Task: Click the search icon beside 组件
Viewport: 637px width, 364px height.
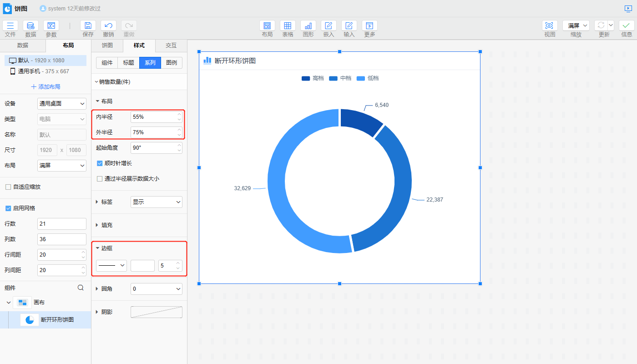Action: click(x=81, y=288)
